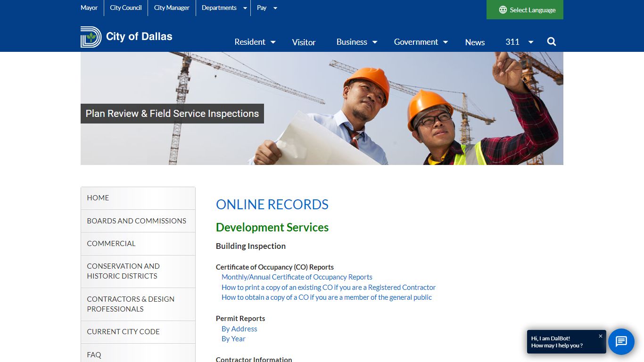Screen dimensions: 644x362
Task: Click the Business menu label
Action: (352, 42)
